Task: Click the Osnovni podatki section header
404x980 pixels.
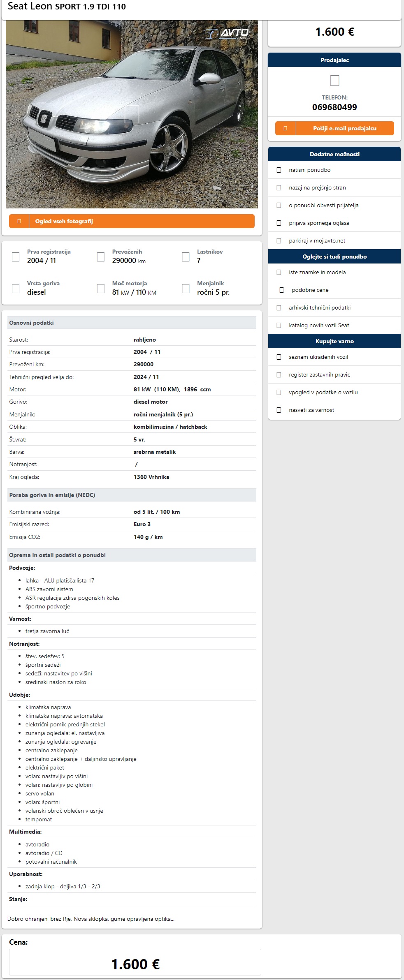Action: pyautogui.click(x=132, y=323)
